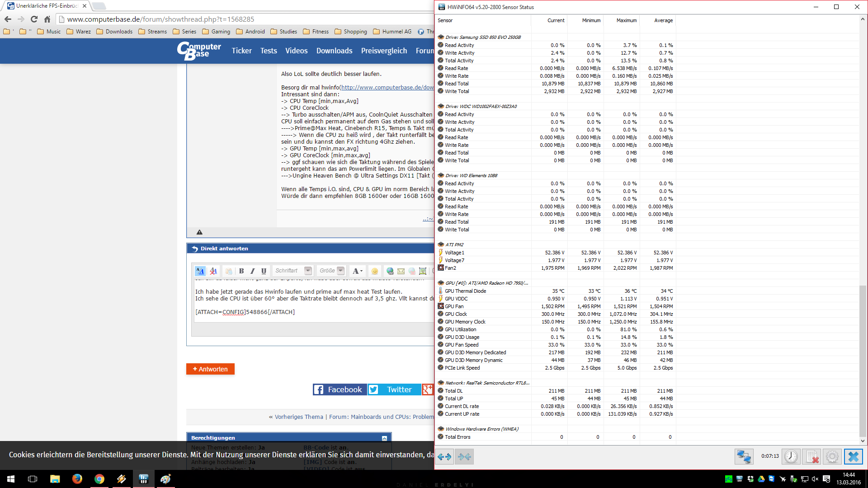The width and height of the screenshot is (868, 488).
Task: Toggle italic formatting in reply editor
Action: point(253,271)
